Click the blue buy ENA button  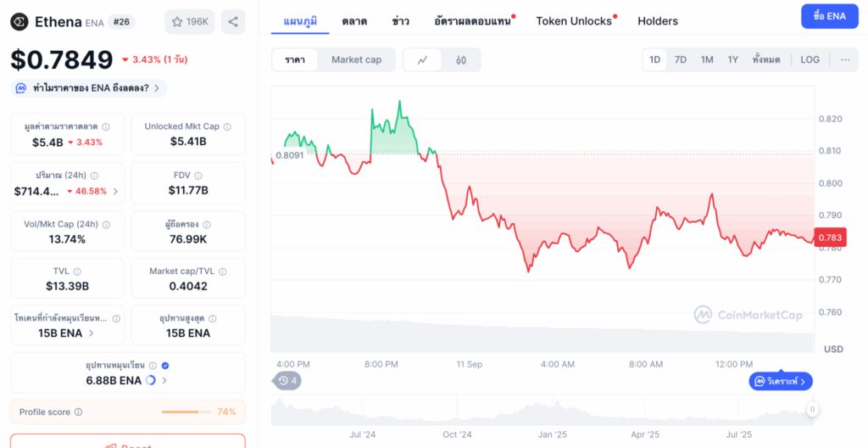click(828, 16)
